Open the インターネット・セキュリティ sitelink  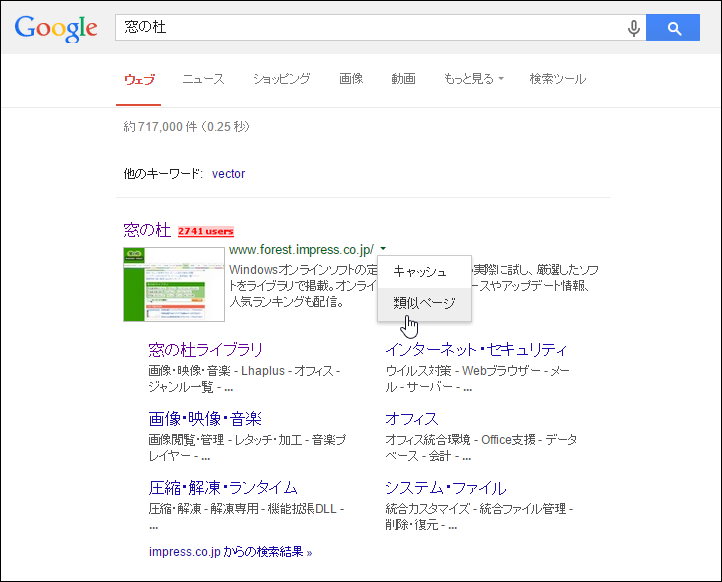476,350
